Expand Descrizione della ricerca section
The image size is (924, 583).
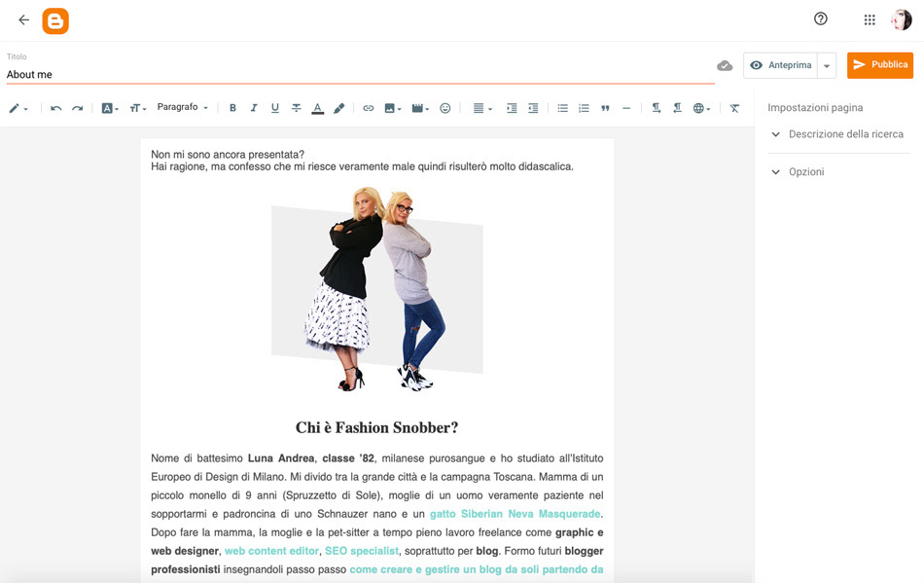tap(839, 134)
